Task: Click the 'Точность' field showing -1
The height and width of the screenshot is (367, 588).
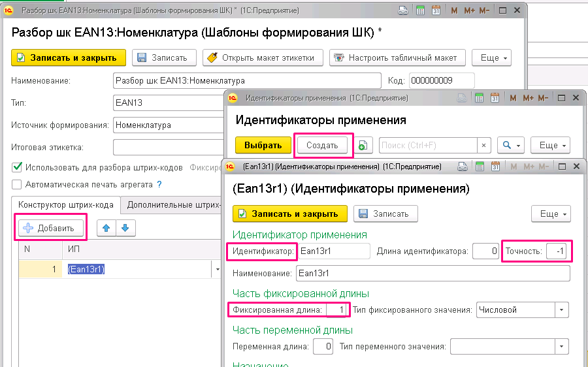Action: (556, 251)
